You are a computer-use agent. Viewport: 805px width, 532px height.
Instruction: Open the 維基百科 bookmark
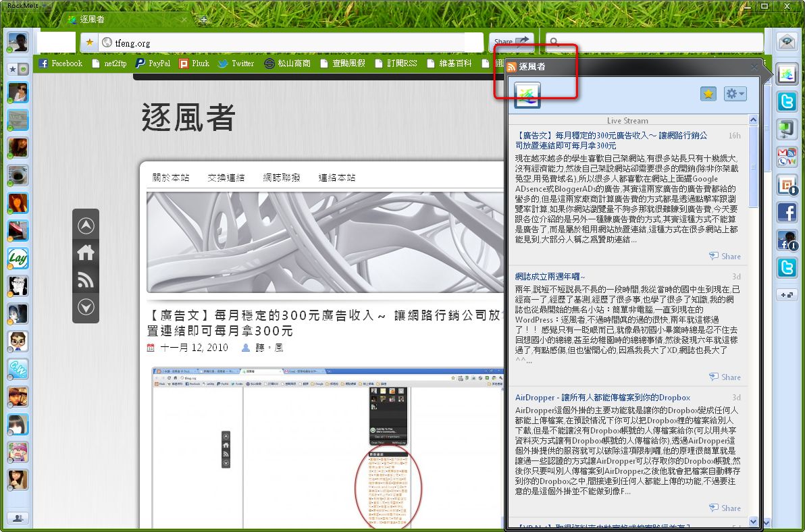pyautogui.click(x=449, y=63)
